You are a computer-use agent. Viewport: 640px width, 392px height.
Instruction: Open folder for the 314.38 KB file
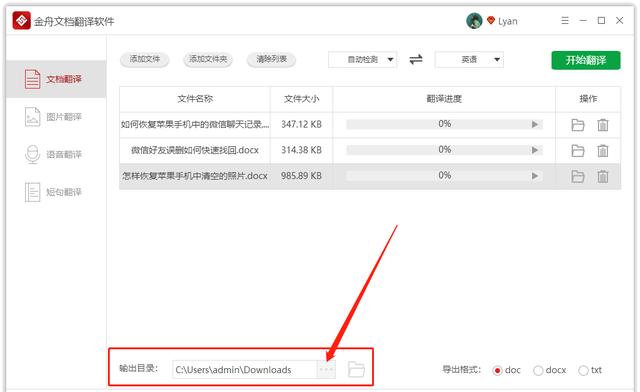pos(578,151)
